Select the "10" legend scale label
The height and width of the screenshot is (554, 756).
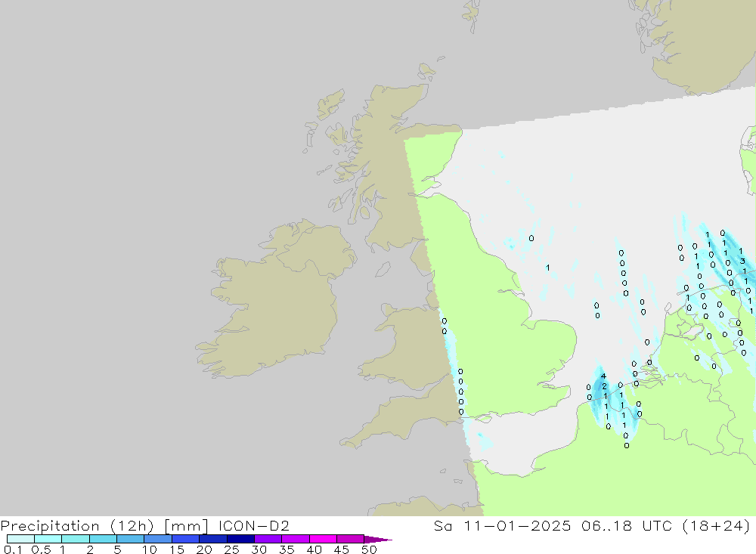[150, 549]
